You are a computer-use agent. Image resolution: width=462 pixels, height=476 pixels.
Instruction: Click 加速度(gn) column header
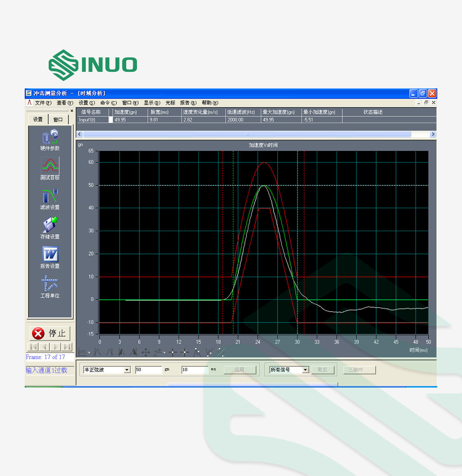point(130,112)
